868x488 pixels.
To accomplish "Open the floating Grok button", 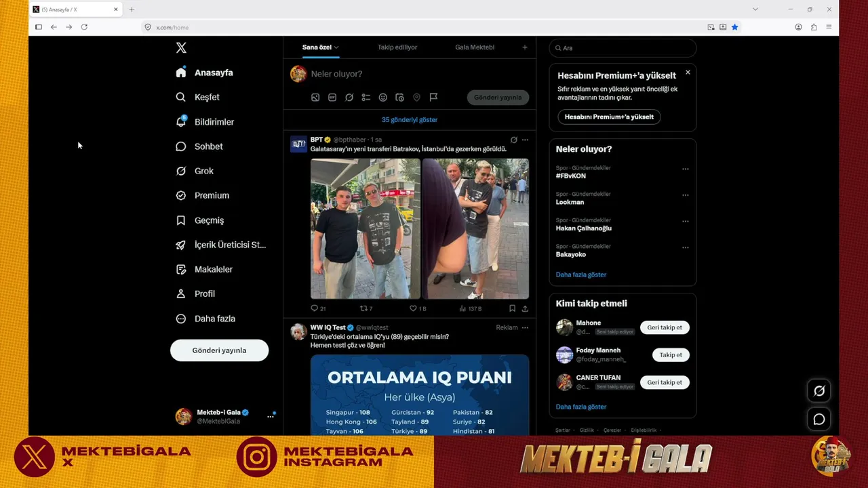I will 819,391.
